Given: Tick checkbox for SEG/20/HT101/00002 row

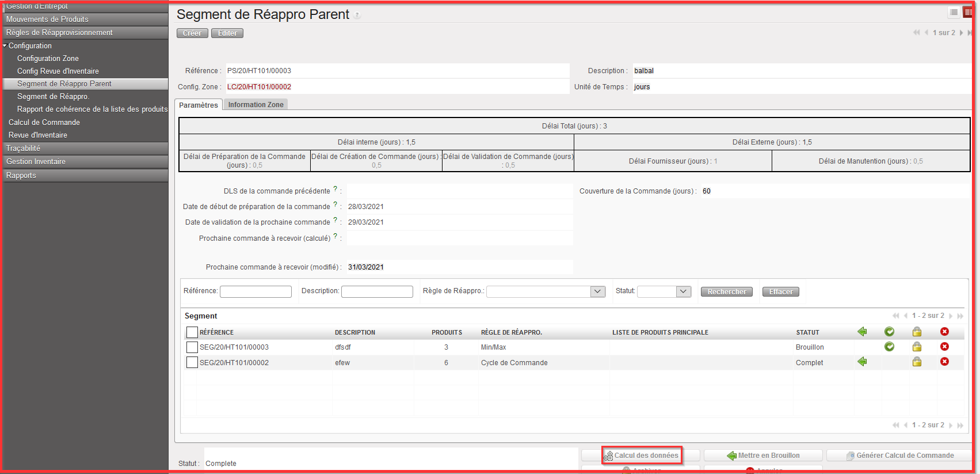Looking at the screenshot, I should 192,363.
